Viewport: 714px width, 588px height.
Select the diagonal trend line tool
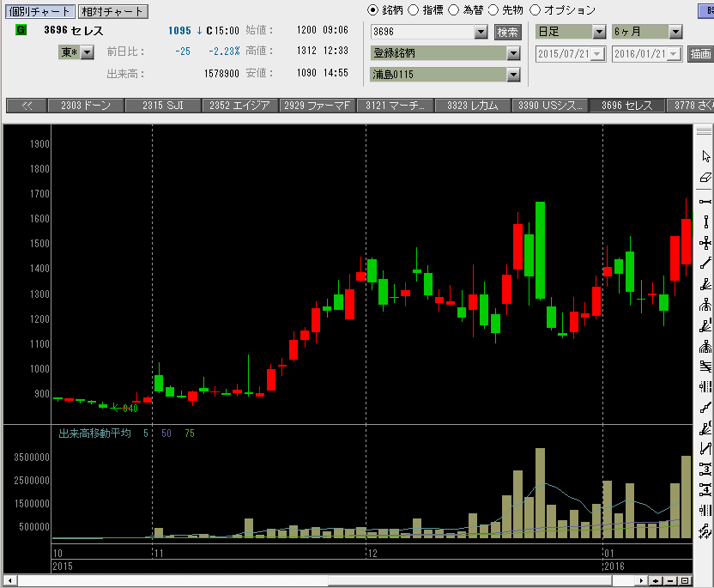(x=705, y=264)
